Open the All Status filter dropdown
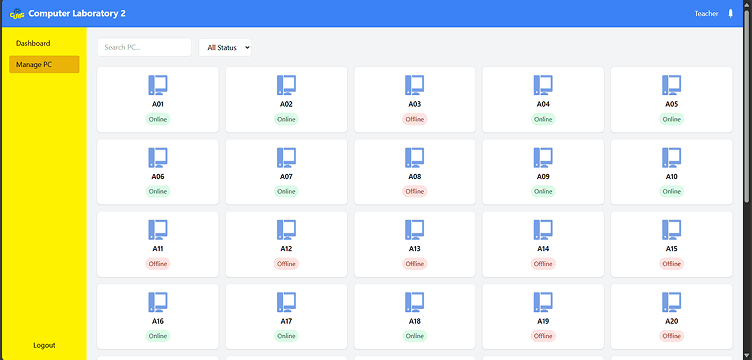 click(225, 47)
